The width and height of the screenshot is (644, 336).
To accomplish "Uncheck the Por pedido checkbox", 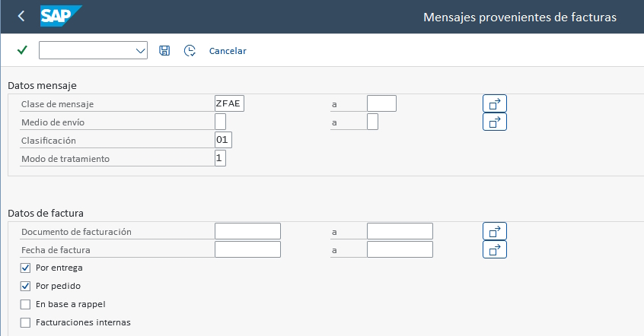I will [25, 286].
